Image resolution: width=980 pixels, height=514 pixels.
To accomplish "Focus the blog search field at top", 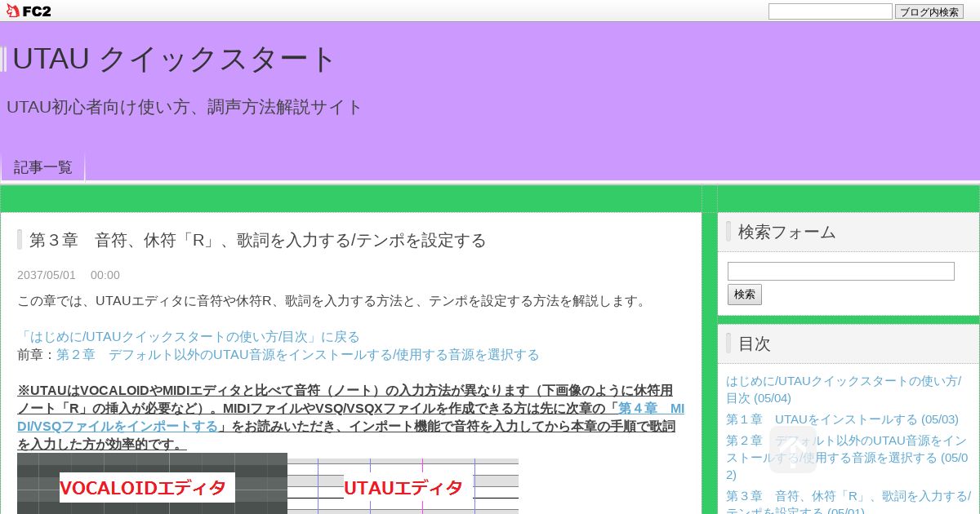I will point(830,11).
